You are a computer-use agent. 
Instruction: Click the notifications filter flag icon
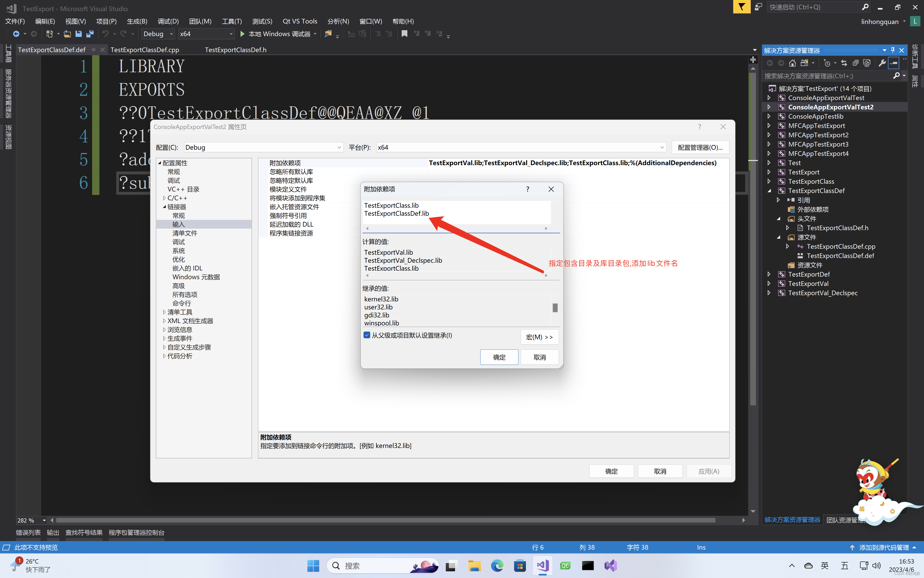pyautogui.click(x=741, y=7)
